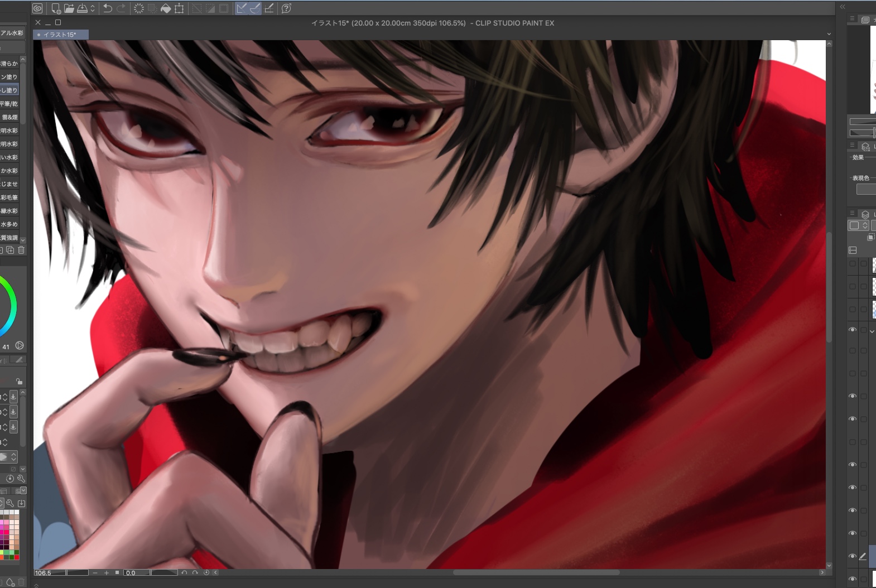Select the 雲&煙 brush sub tool

[9, 117]
